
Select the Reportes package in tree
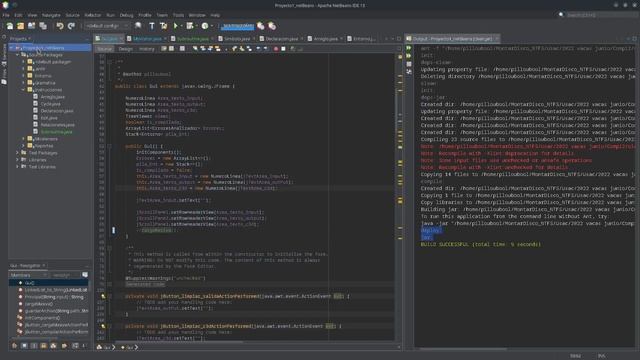(x=44, y=146)
